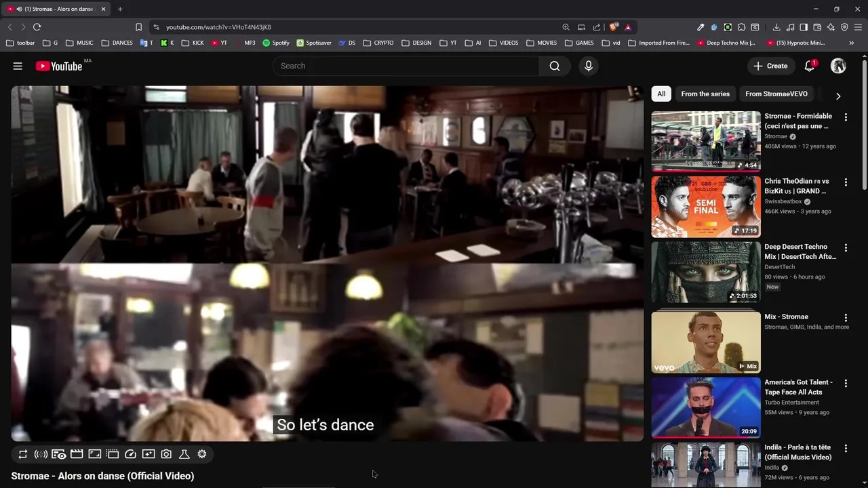Open the flask experiments icon
Image resolution: width=868 pixels, height=488 pixels.
click(x=184, y=454)
